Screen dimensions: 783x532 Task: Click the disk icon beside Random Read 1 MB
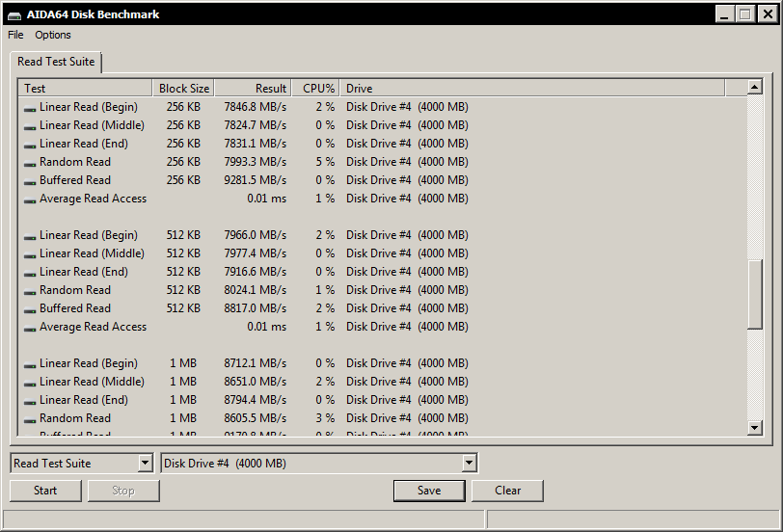coord(30,419)
